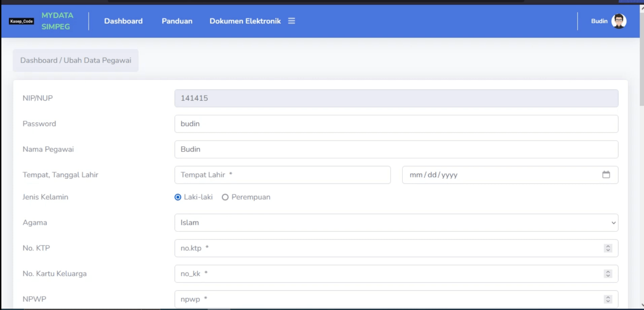Click the Jenis Kelamin label
The image size is (644, 310).
[x=45, y=197]
